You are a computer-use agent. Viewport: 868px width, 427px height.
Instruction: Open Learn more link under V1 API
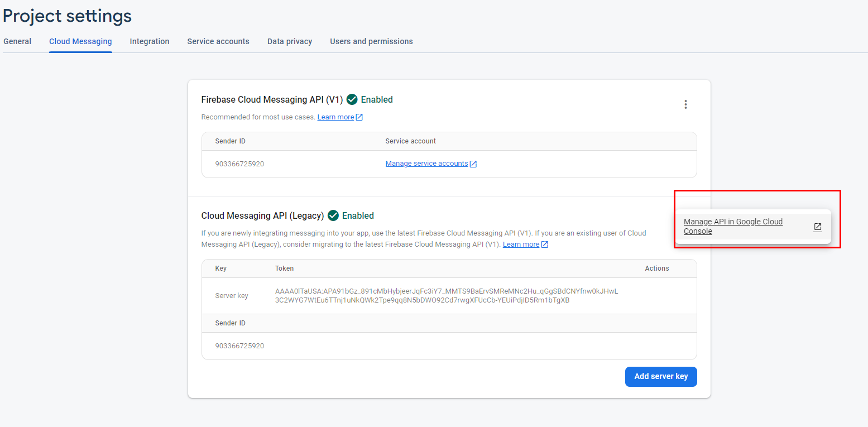(x=335, y=117)
